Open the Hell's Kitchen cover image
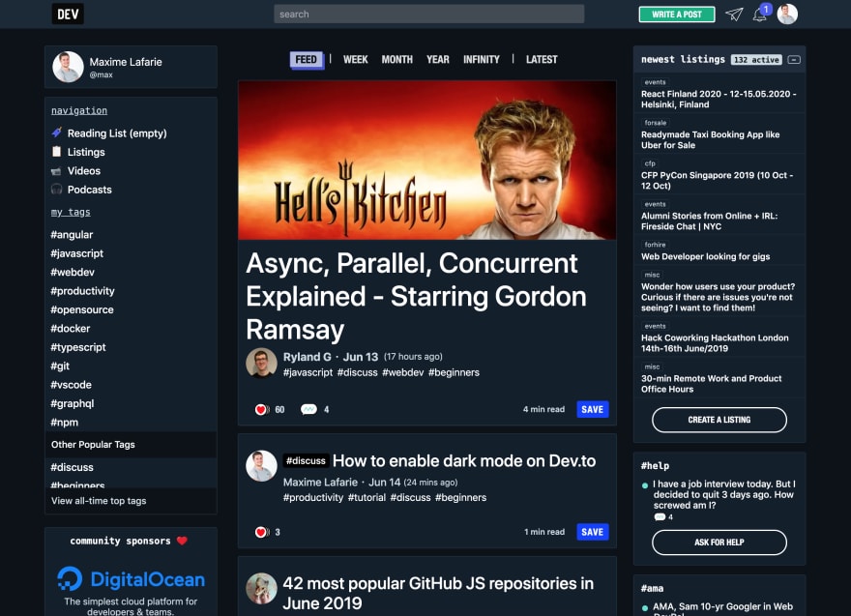Viewport: 851px width, 616px height. pyautogui.click(x=427, y=161)
